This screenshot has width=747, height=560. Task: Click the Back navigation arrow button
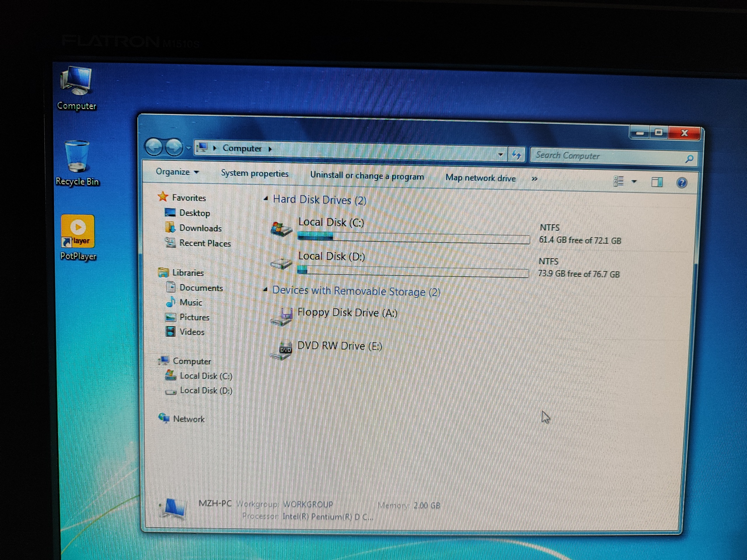[x=154, y=147]
